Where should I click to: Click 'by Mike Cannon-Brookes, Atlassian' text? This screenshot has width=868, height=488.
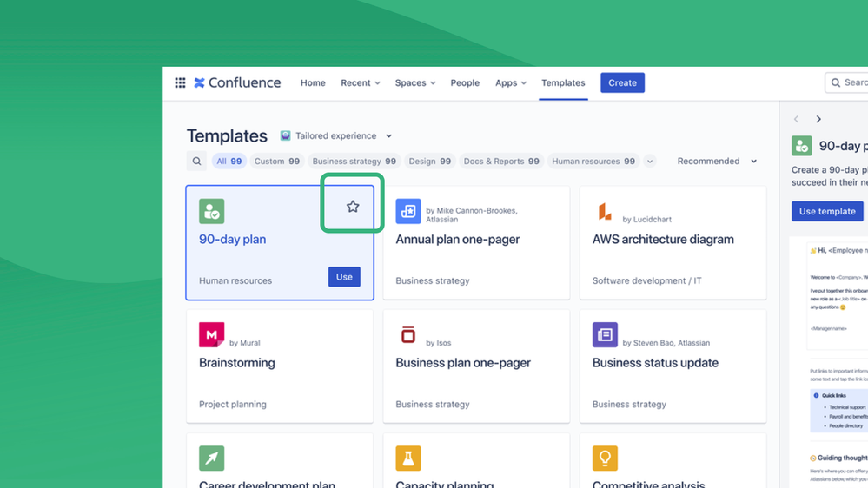click(472, 214)
